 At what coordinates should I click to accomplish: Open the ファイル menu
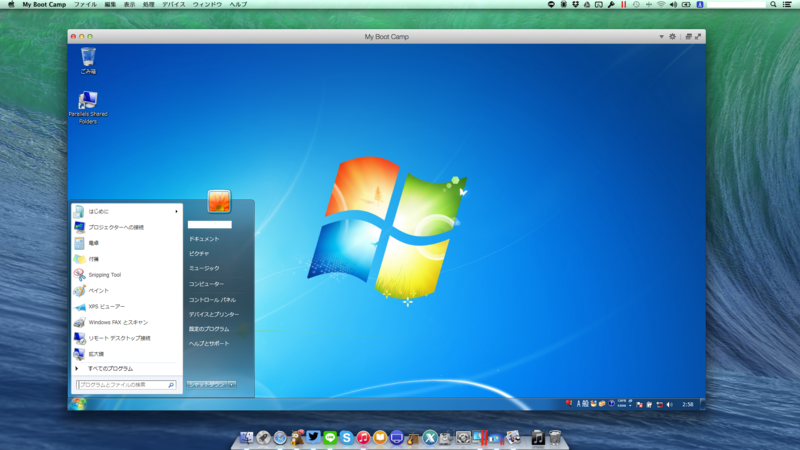(x=85, y=4)
